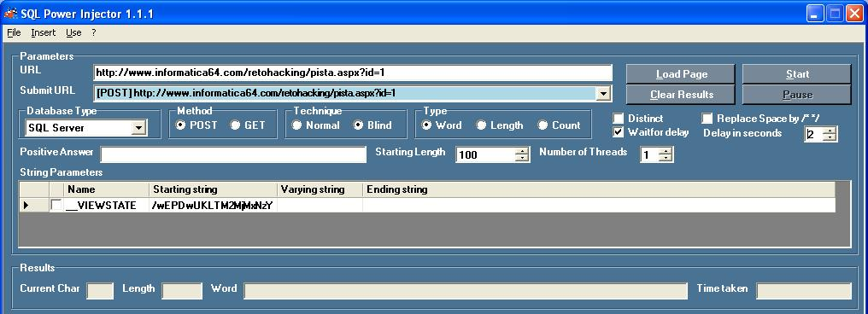
Task: Click the /wEPDwUKLTM starting string cell
Action: pos(213,205)
